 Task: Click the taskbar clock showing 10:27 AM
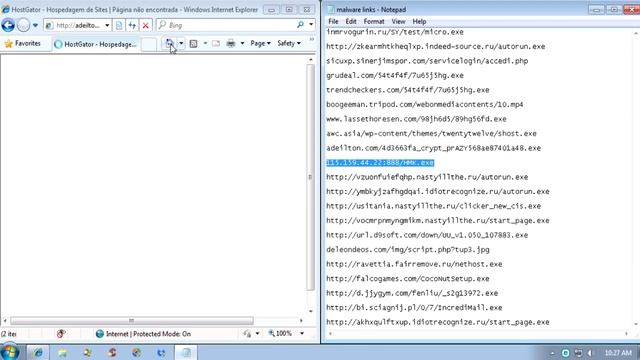coord(618,353)
